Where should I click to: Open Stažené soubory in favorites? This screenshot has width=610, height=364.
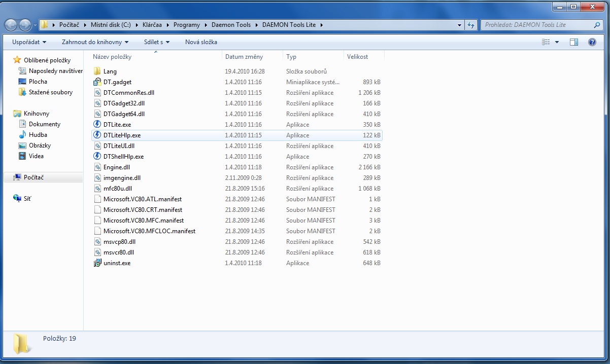pyautogui.click(x=50, y=92)
